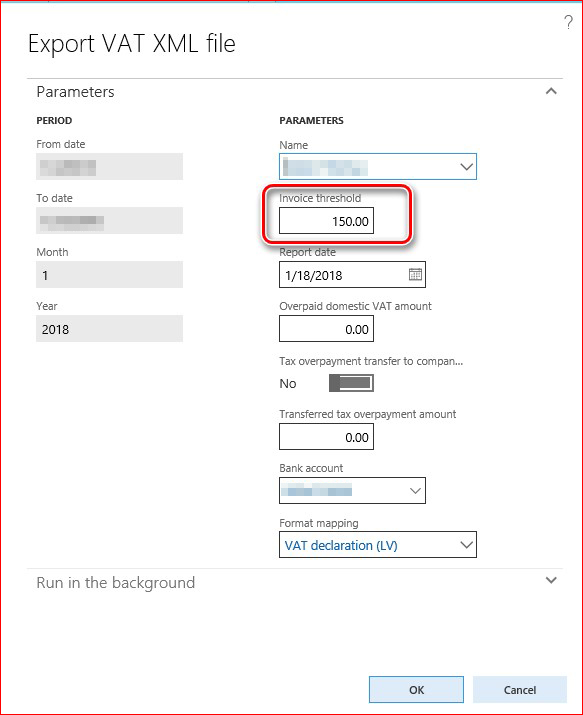Click the Transferred tax overpayment amount field
Image resolution: width=583 pixels, height=715 pixels.
(326, 437)
